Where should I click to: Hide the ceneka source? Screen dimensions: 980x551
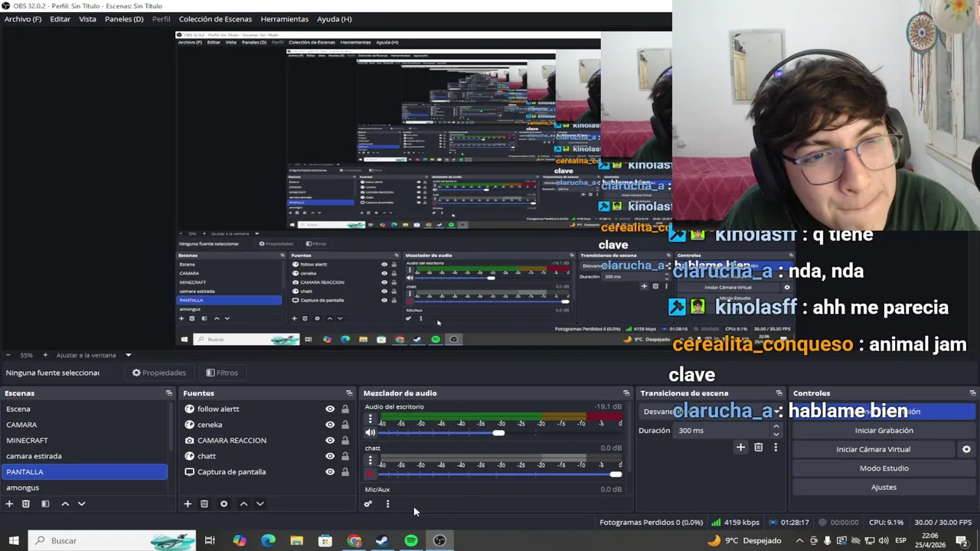click(330, 425)
